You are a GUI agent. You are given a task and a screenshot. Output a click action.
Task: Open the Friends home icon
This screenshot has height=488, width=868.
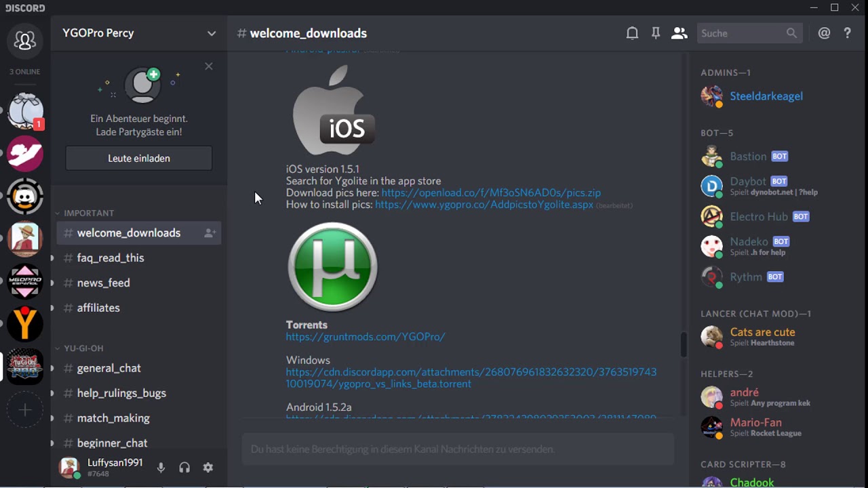[25, 41]
